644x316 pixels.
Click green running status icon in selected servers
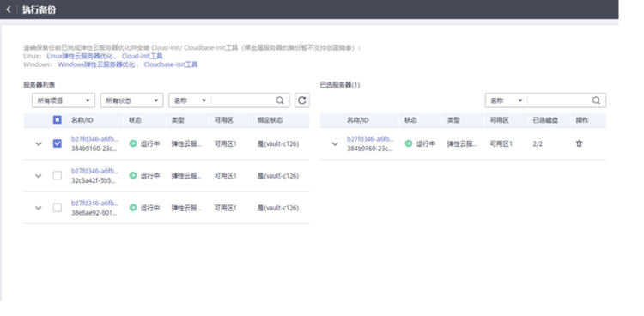(x=408, y=143)
